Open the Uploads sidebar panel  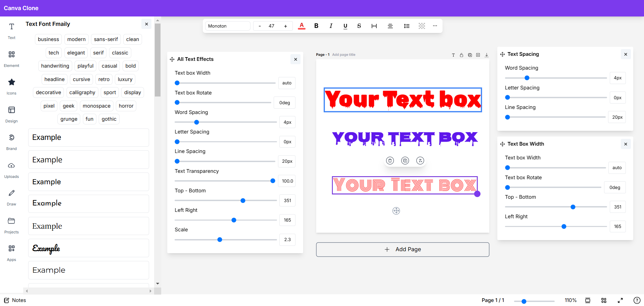pyautogui.click(x=11, y=170)
